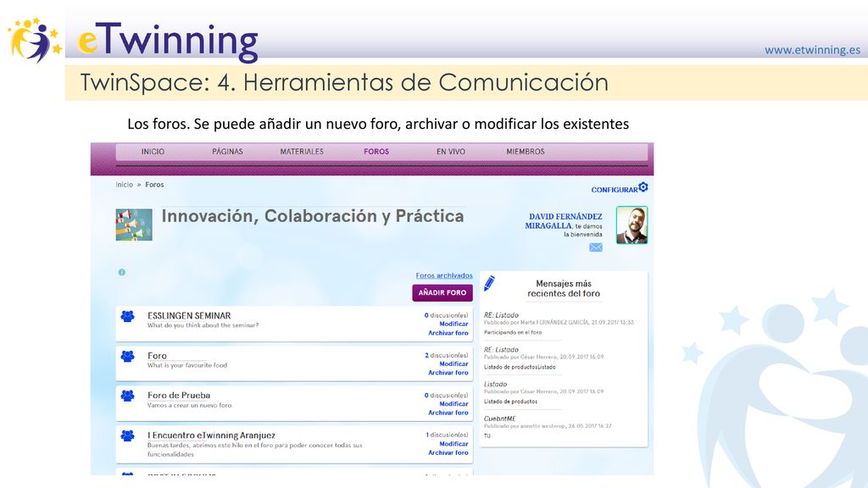
Task: Click the 'Innovación, Colaboración y Práctica' title
Action: (313, 216)
